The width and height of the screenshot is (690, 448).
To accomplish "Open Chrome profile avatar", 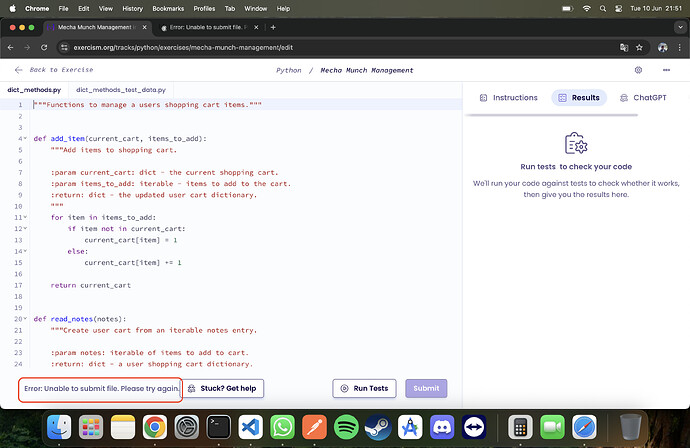I will coord(663,48).
